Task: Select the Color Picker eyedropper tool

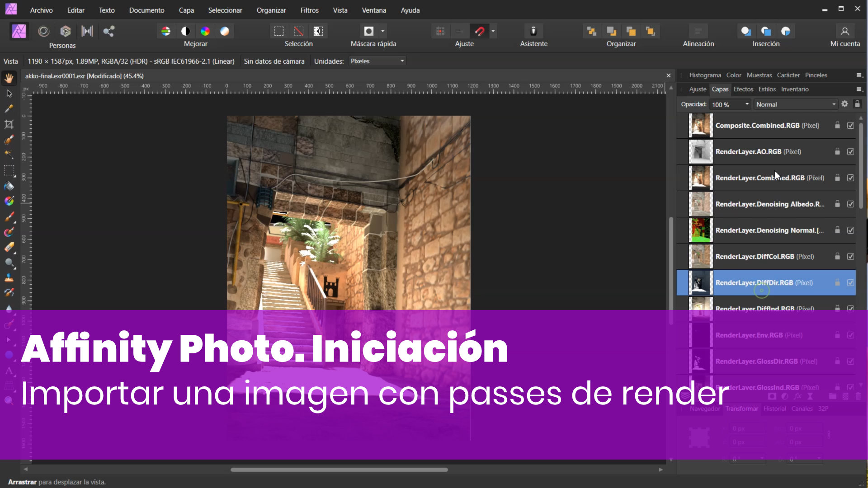Action: click(9, 109)
